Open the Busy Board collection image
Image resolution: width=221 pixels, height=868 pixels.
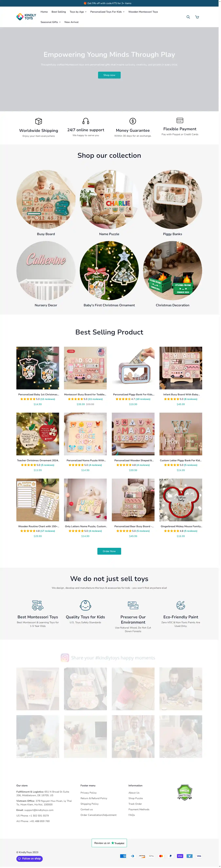tap(46, 199)
